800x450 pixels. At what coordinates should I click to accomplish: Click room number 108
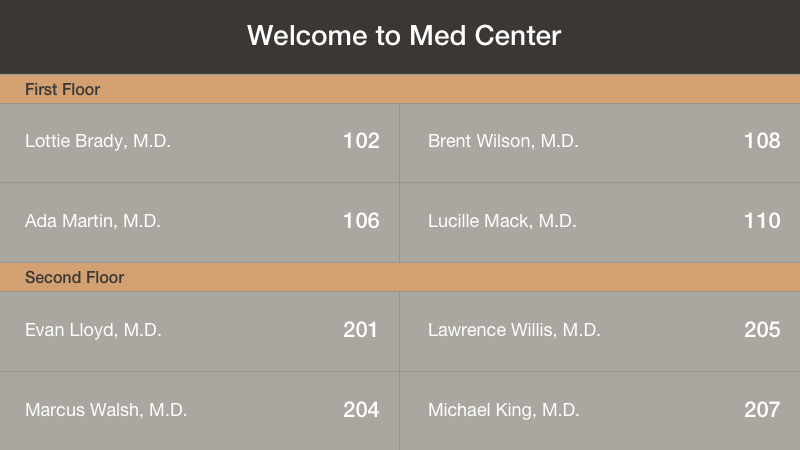click(x=762, y=141)
